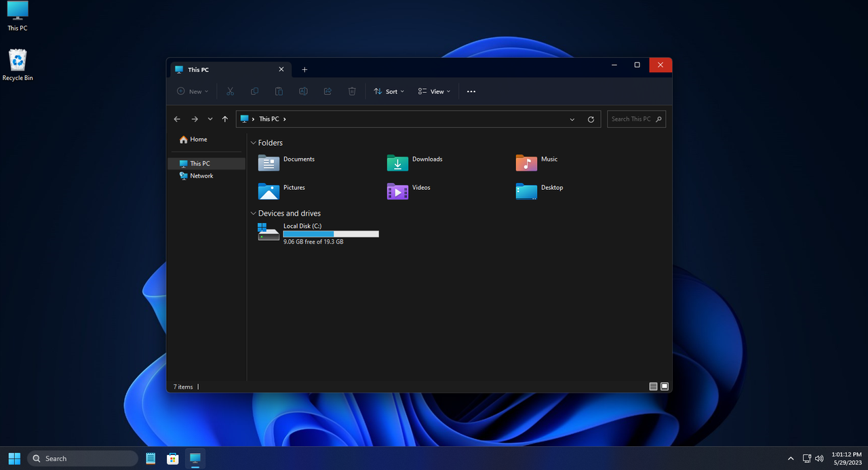The width and height of the screenshot is (868, 470).
Task: Select This PC in navigation pane
Action: (206, 163)
